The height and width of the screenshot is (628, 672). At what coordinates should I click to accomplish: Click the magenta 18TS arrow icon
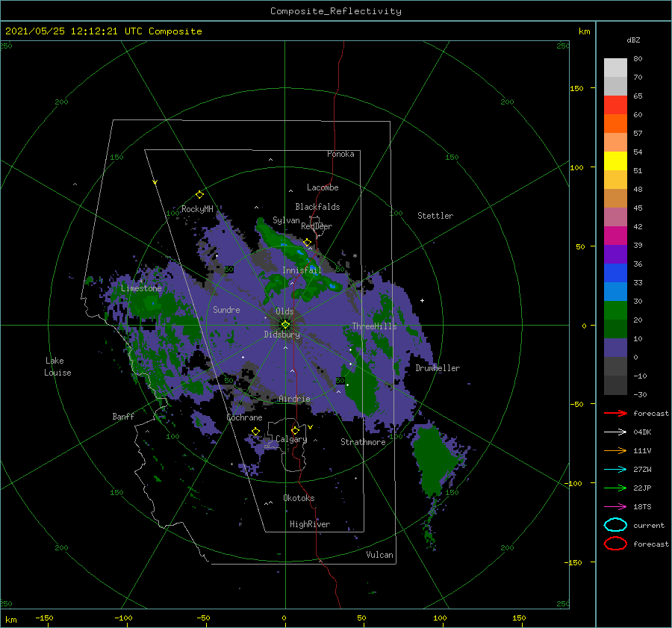click(x=615, y=507)
